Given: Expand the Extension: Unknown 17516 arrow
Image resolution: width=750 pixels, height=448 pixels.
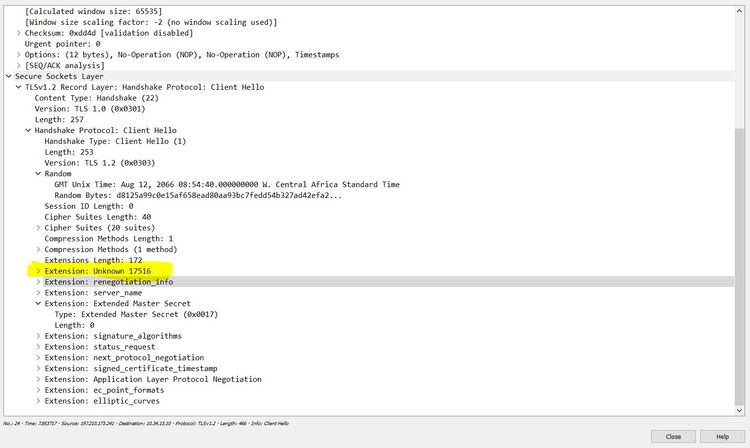Looking at the screenshot, I should [38, 271].
